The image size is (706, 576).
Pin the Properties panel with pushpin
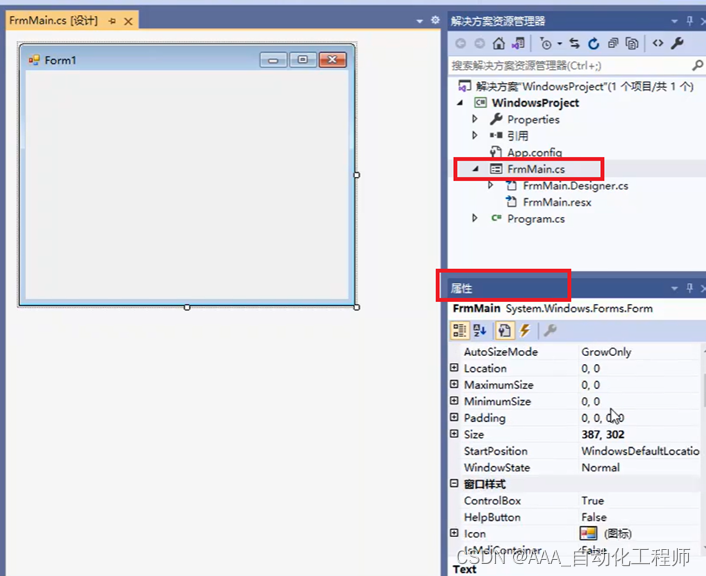point(688,289)
